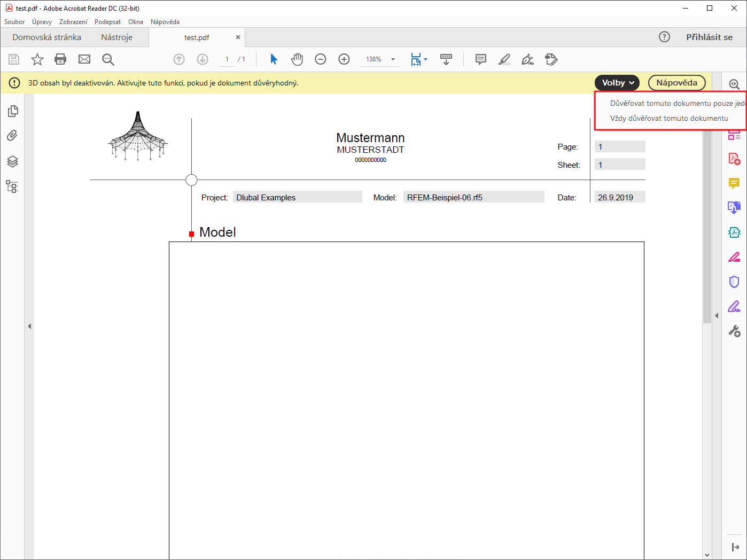The height and width of the screenshot is (560, 747).
Task: Zoom in with the plus circle
Action: [344, 59]
